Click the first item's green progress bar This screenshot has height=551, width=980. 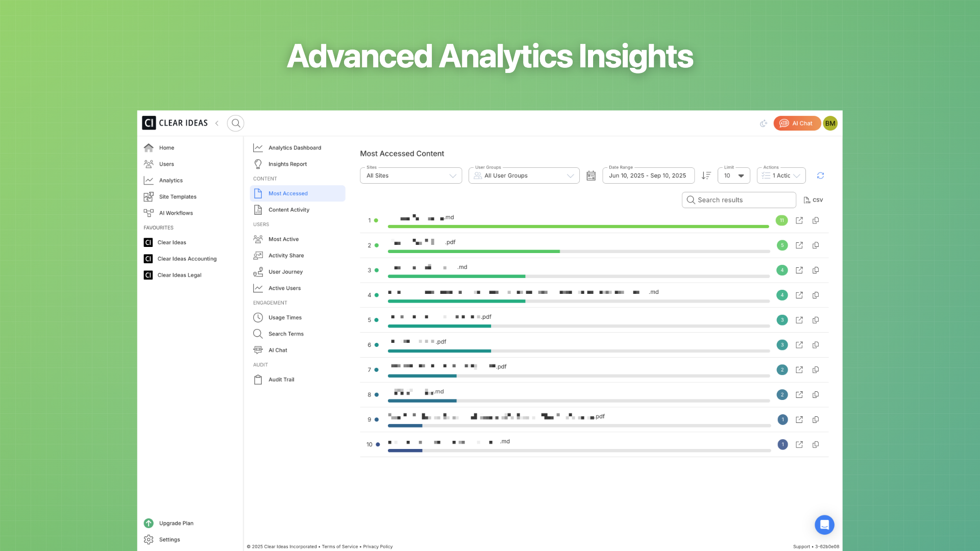(x=578, y=227)
